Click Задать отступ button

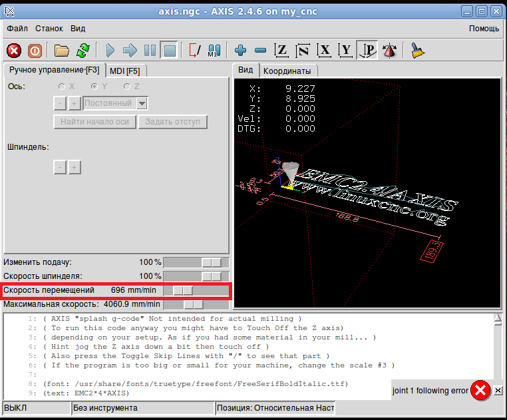(x=173, y=122)
